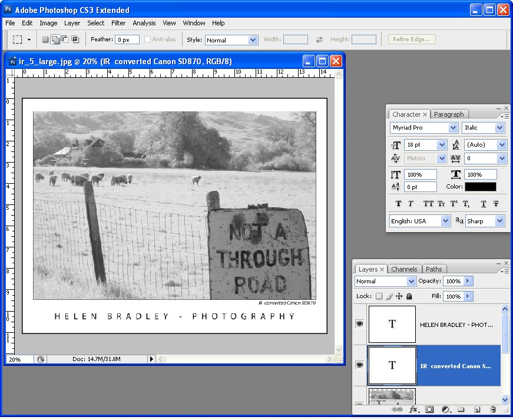The image size is (513, 420).
Task: Toggle Lock position icon
Action: pos(399,296)
